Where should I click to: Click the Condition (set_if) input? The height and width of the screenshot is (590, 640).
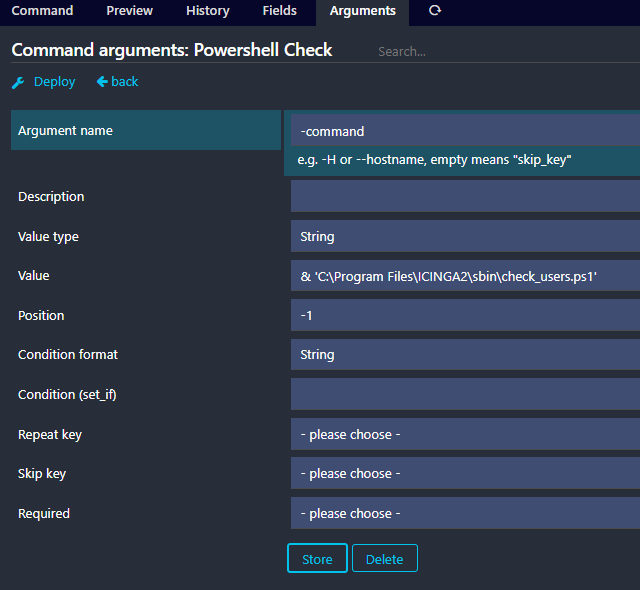[x=465, y=394]
